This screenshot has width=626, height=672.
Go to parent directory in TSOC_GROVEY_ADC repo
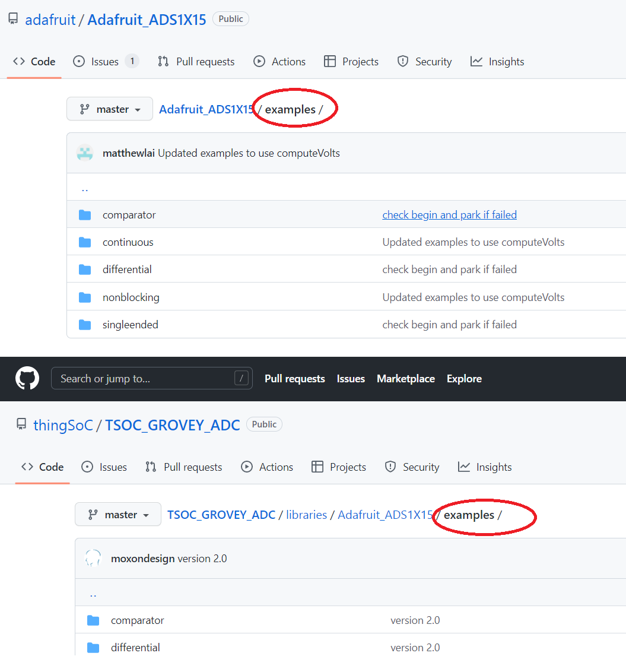click(x=93, y=594)
